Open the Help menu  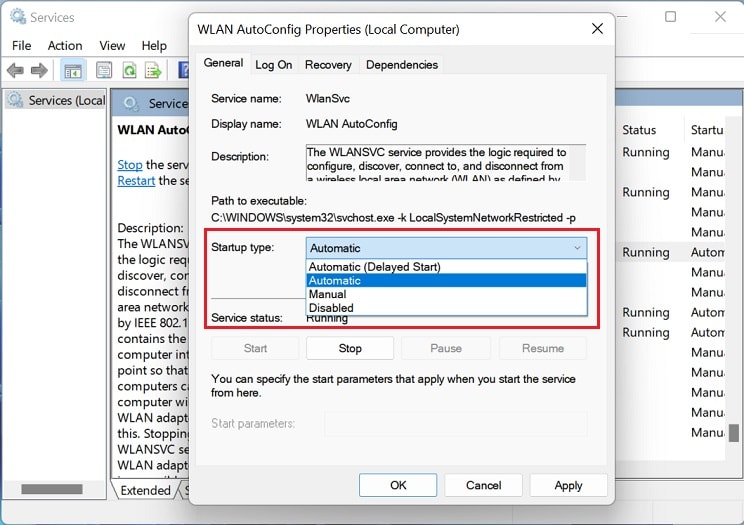point(154,46)
